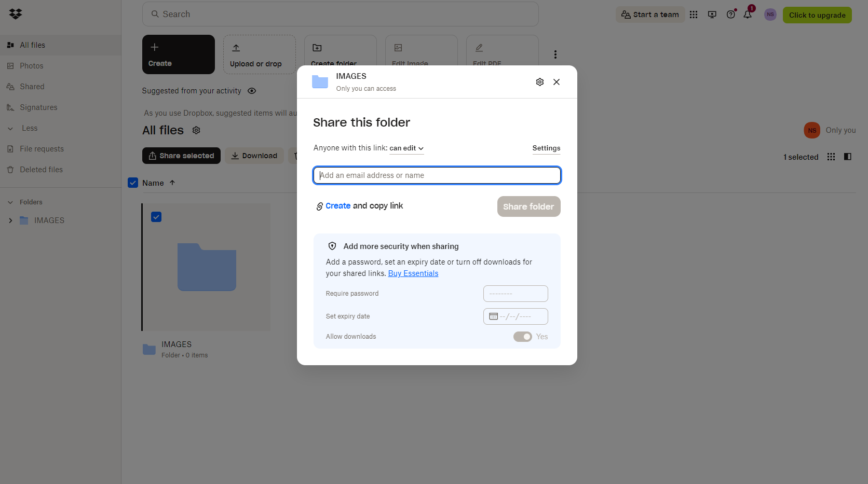The width and height of the screenshot is (868, 484).
Task: Click the Set expiry date field
Action: click(x=516, y=316)
